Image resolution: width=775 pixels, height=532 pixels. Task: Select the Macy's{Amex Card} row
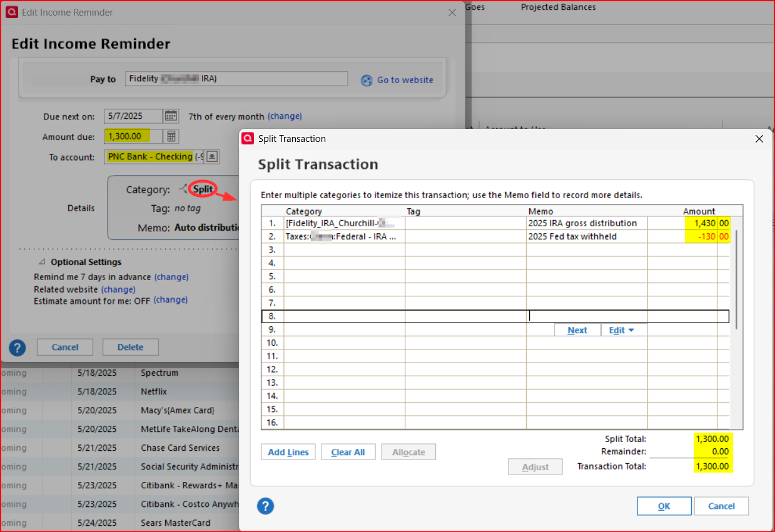(119, 411)
